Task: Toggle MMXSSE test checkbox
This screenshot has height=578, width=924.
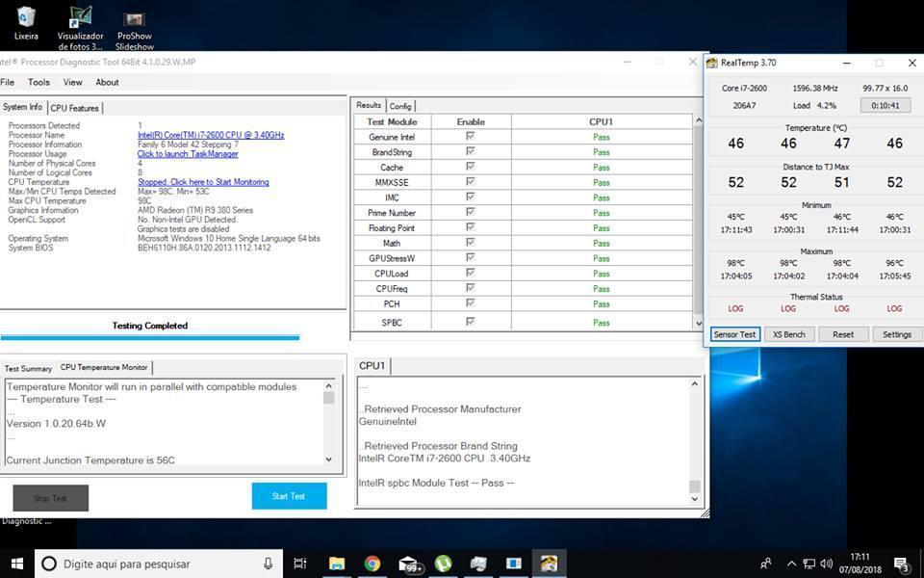Action: (471, 182)
